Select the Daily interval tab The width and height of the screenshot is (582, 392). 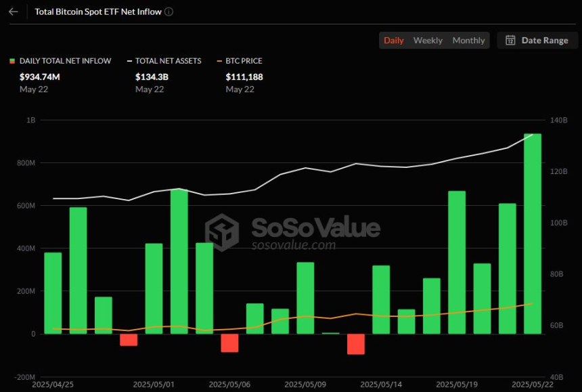(x=393, y=40)
